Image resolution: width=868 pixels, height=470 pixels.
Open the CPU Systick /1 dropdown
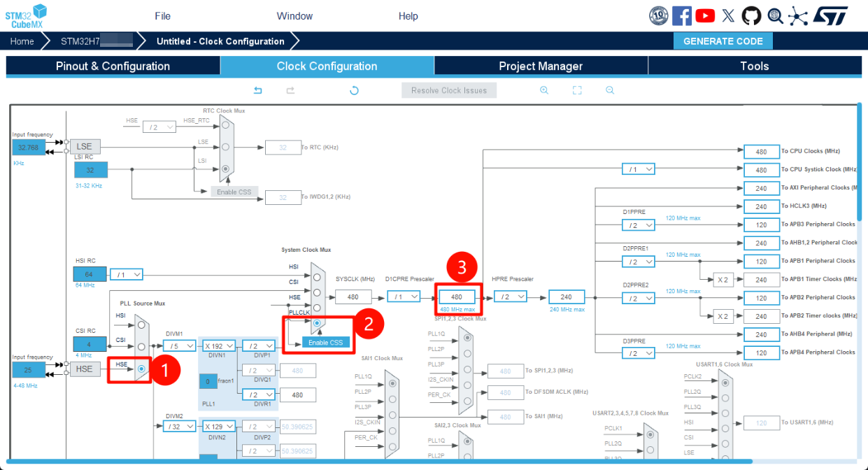(639, 169)
